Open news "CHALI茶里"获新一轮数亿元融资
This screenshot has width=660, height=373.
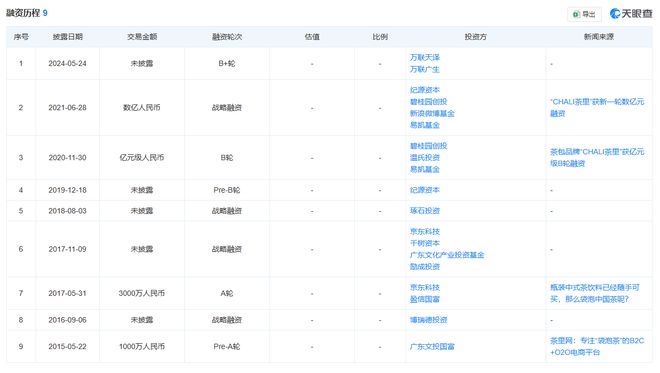597,107
